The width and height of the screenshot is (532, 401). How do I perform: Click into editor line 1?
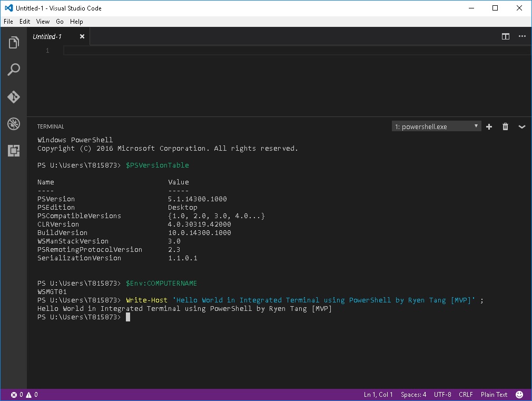tap(297, 51)
